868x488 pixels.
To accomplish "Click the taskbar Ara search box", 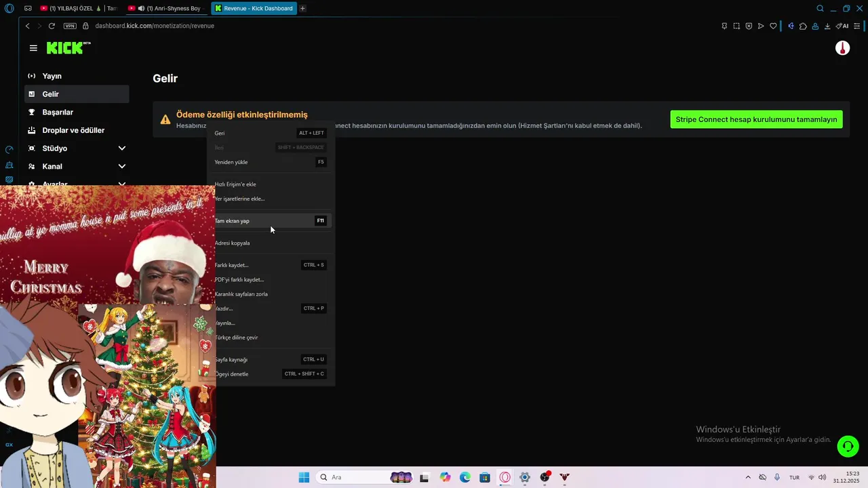I will [366, 477].
